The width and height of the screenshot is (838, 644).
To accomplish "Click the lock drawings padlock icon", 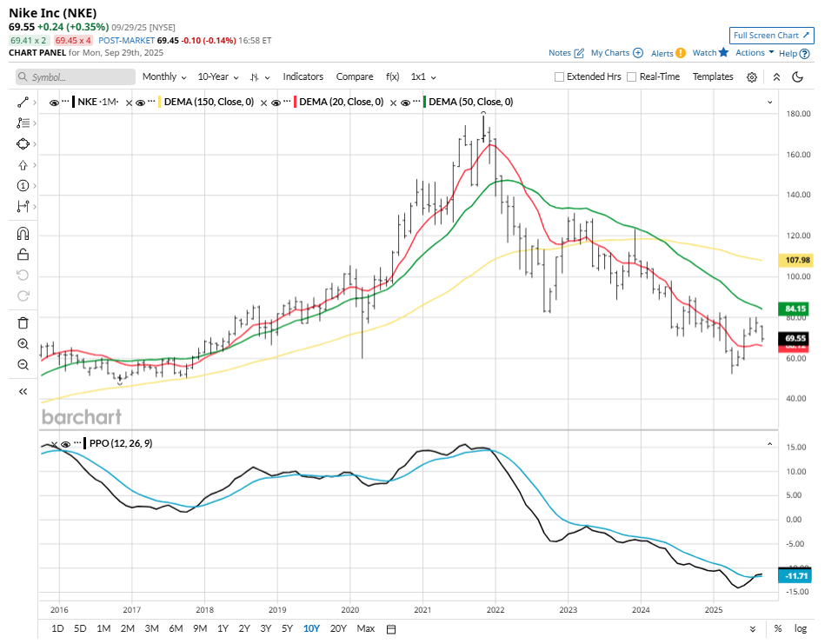I will [x=23, y=255].
